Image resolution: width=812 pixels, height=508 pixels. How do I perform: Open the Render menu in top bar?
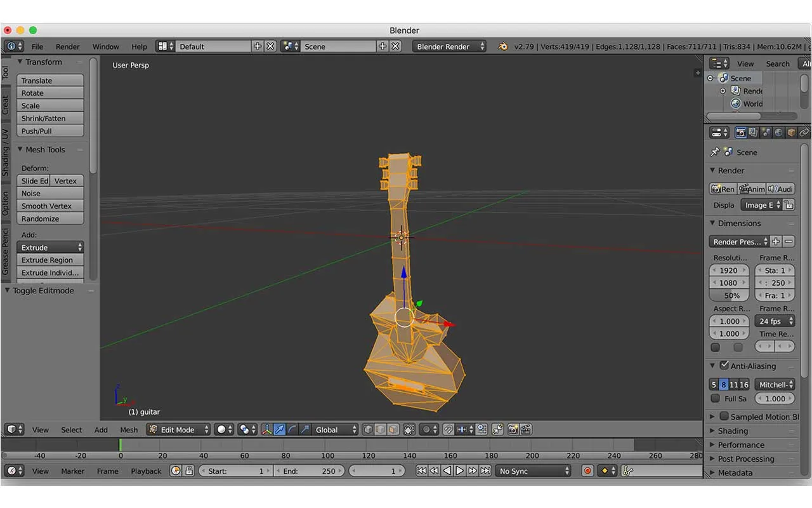click(68, 46)
